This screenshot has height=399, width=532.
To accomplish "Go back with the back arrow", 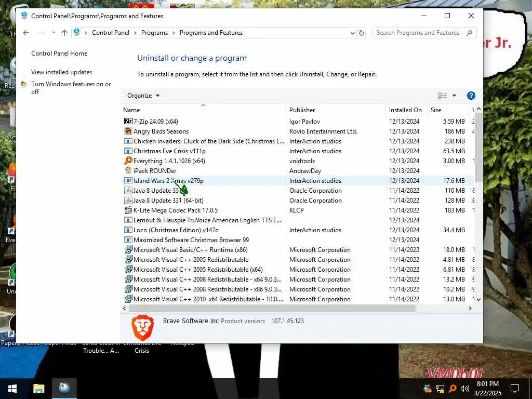I will click(x=26, y=33).
